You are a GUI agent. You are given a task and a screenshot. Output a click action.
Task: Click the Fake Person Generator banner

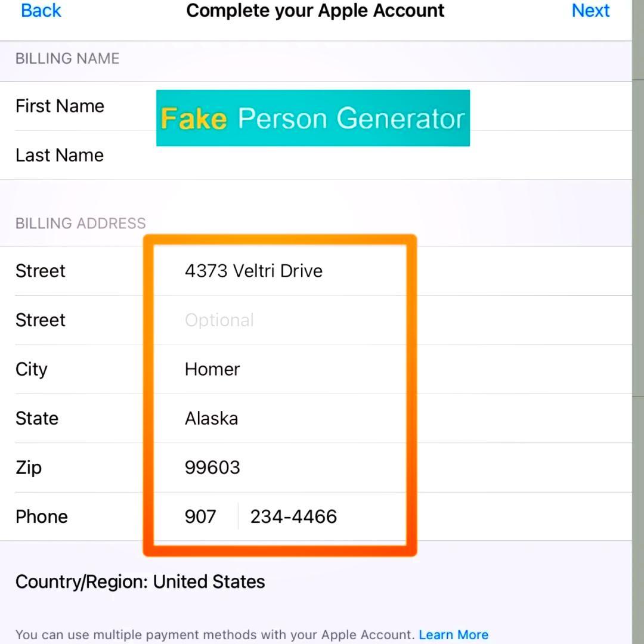(x=312, y=118)
